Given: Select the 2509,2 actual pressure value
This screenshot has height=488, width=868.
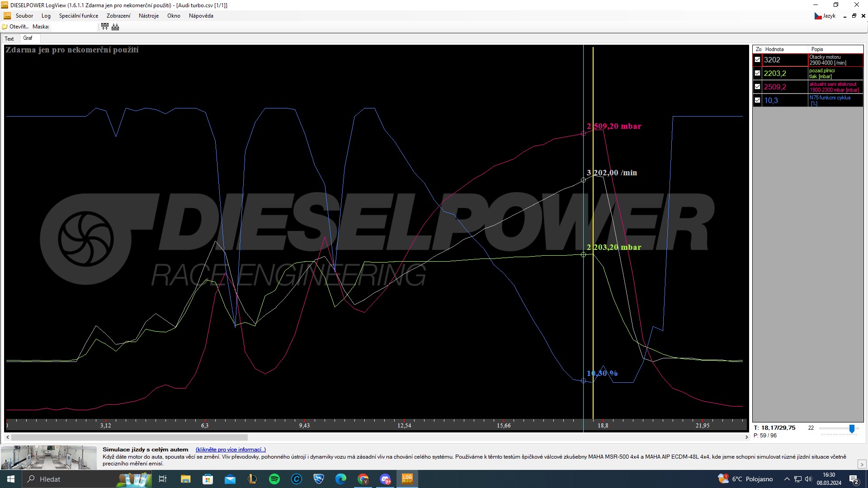Looking at the screenshot, I should click(x=785, y=87).
